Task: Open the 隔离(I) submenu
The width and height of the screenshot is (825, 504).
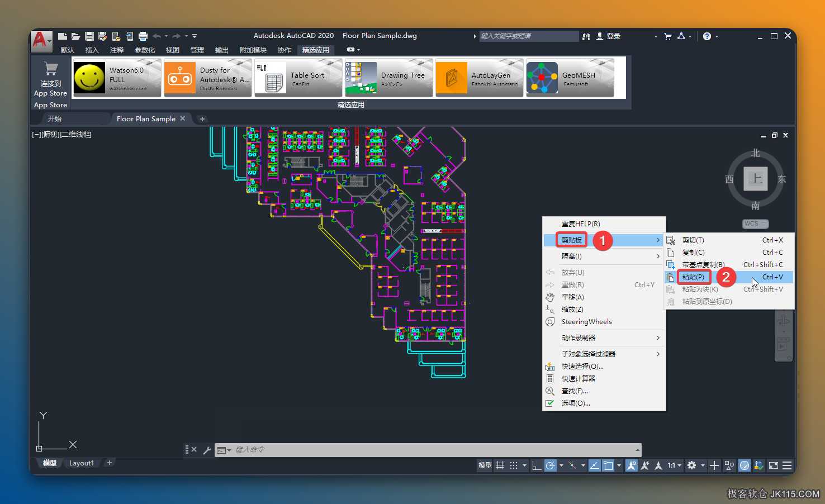Action: point(604,256)
